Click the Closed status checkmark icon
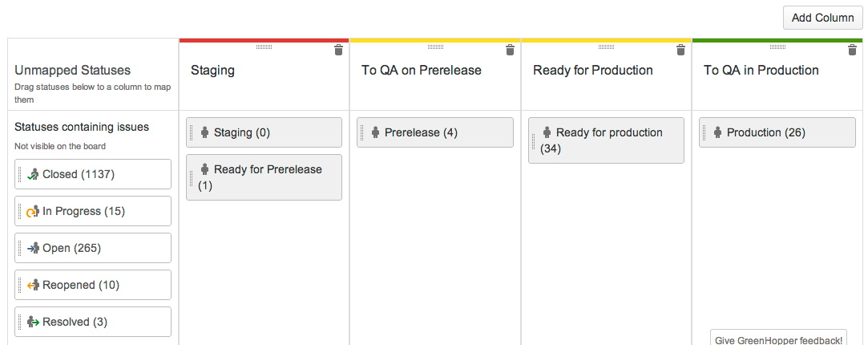The image size is (868, 345). [x=34, y=174]
